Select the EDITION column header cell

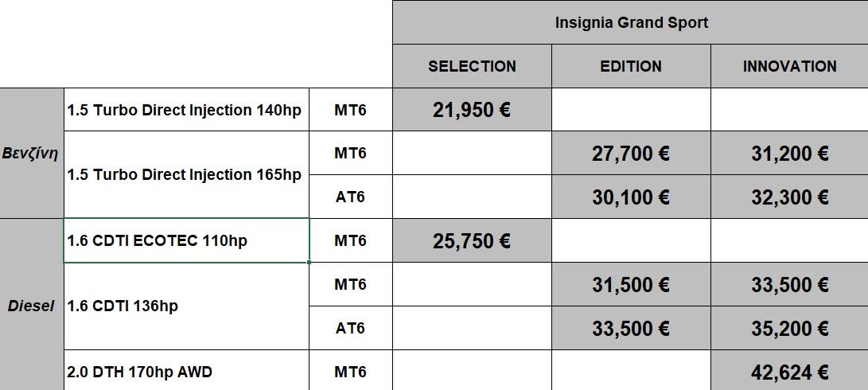631,66
